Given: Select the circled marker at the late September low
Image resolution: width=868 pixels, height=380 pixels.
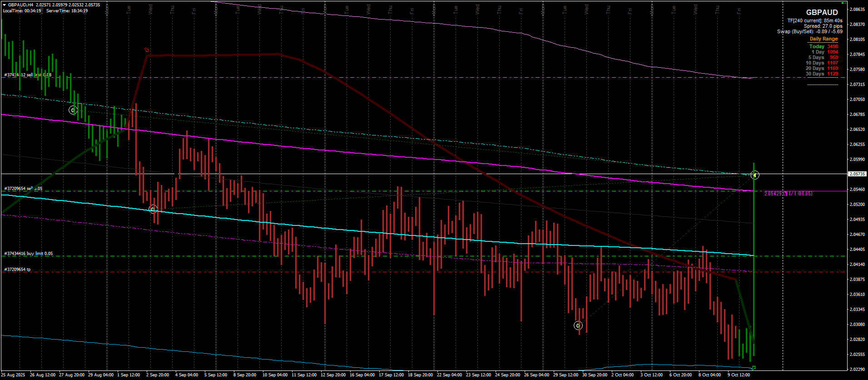Looking at the screenshot, I should 578,325.
